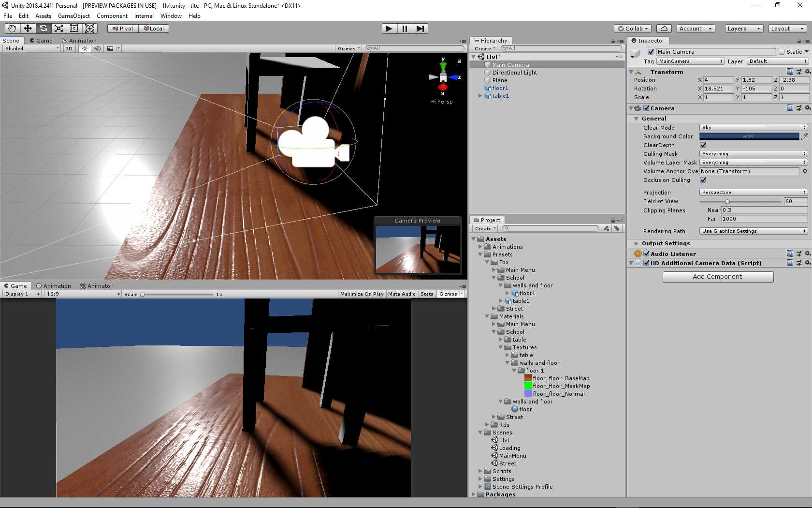This screenshot has width=812, height=508.
Task: Select the combined Transform tool
Action: 89,29
